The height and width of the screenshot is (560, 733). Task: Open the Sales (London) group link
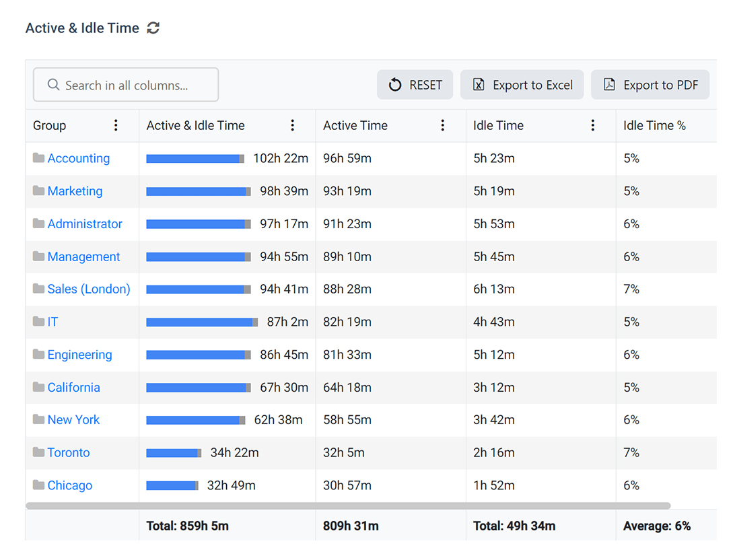coord(88,289)
